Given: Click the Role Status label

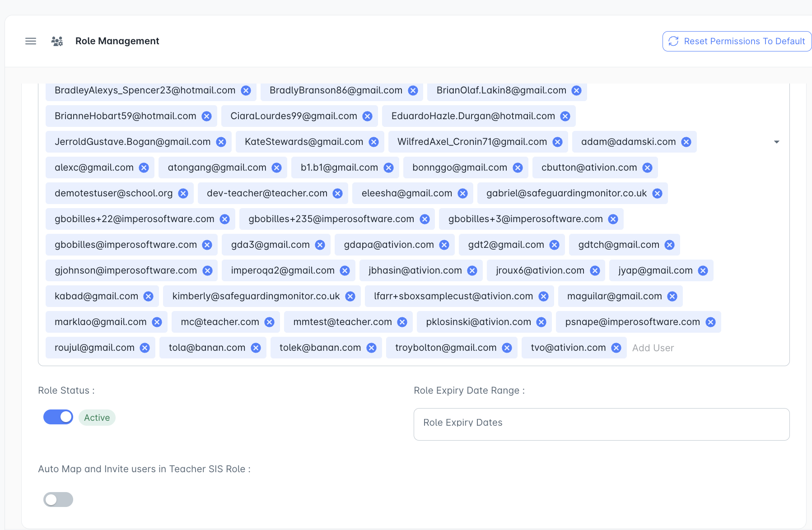Looking at the screenshot, I should tap(66, 391).
